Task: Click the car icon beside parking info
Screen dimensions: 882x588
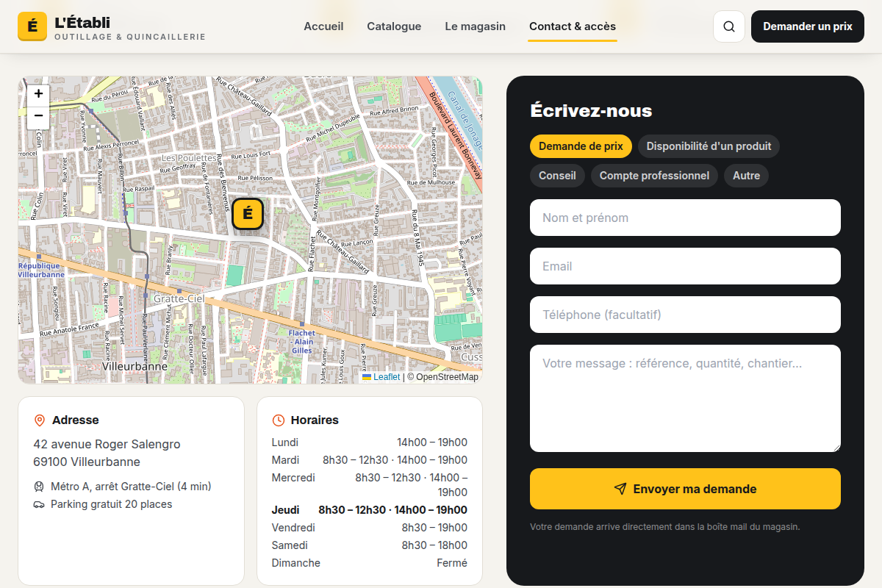Action: [x=39, y=504]
